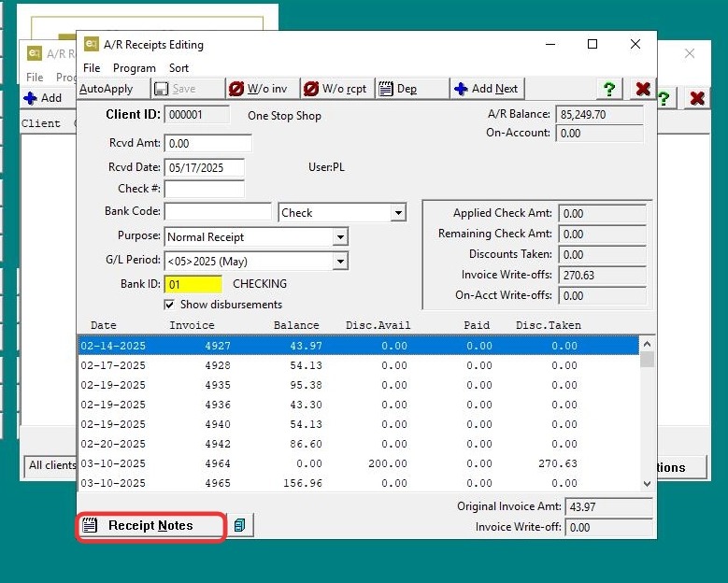Click the green help question mark in Receipts Editing
The width and height of the screenshot is (728, 583).
(609, 89)
